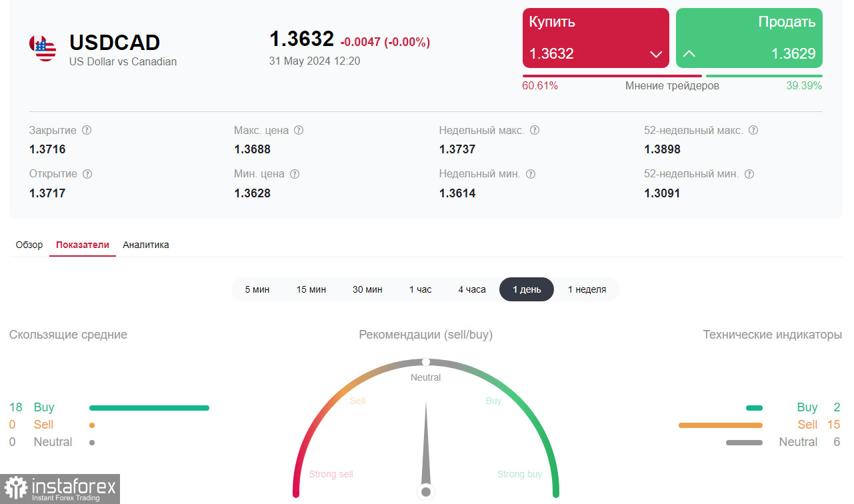Click the green sellers sentiment bar
854x504 pixels.
[x=764, y=76]
